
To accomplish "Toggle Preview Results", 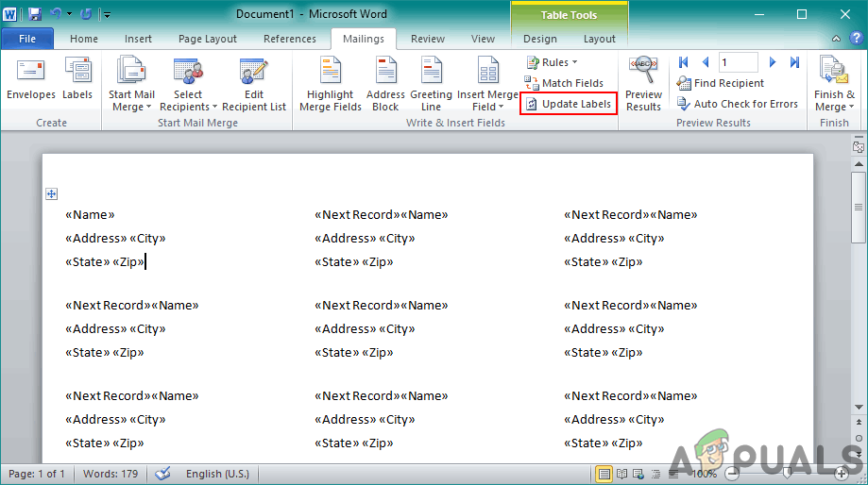I will coord(643,84).
